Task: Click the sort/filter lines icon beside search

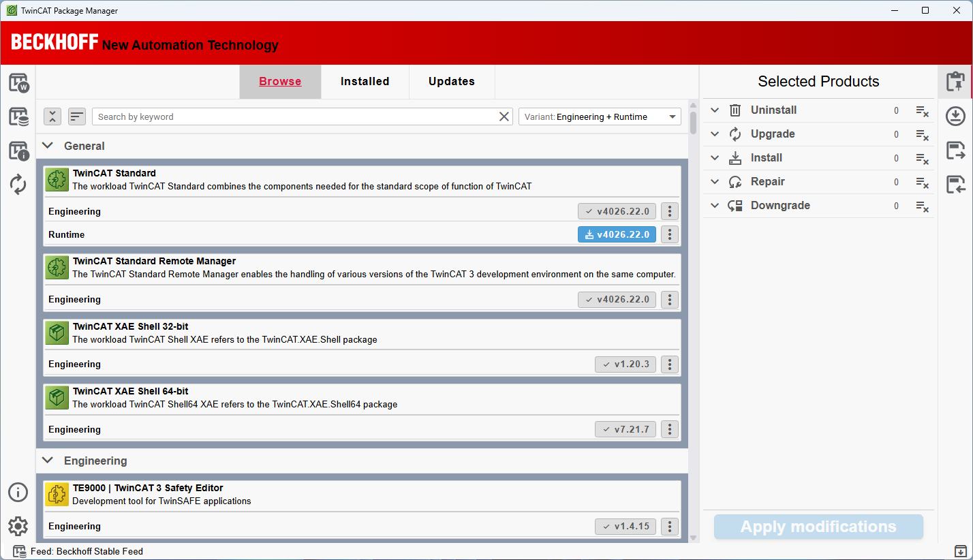Action: (x=77, y=116)
